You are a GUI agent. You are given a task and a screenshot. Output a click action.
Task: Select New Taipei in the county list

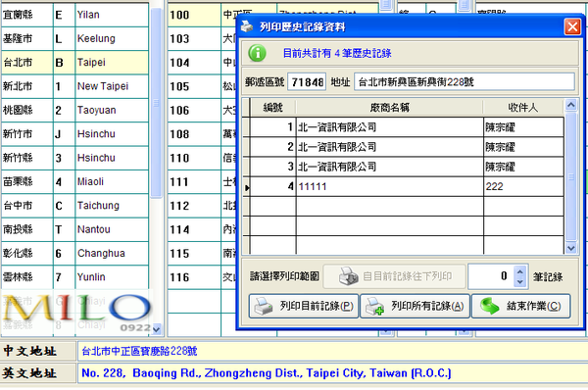75,86
